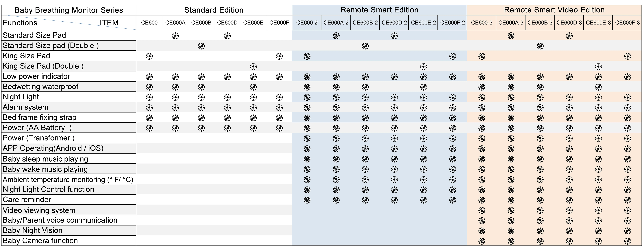Select the Remote Smart Edition header
Image resolution: width=644 pixels, height=248 pixels.
point(379,10)
